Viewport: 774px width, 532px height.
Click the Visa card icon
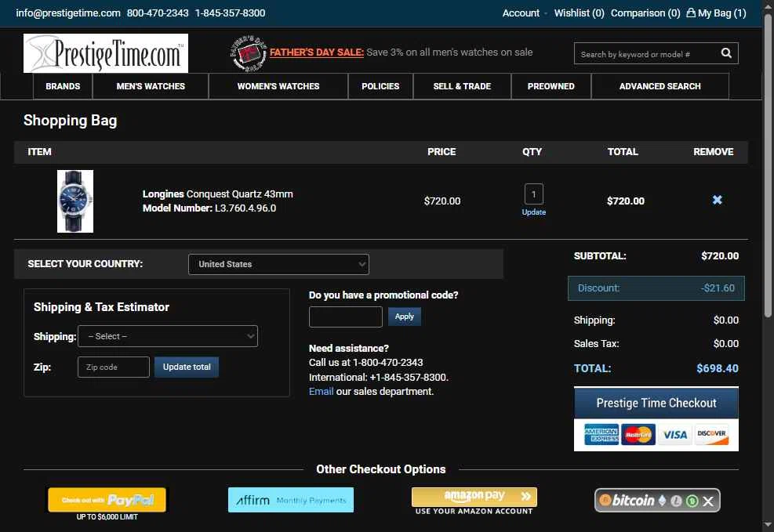point(674,434)
